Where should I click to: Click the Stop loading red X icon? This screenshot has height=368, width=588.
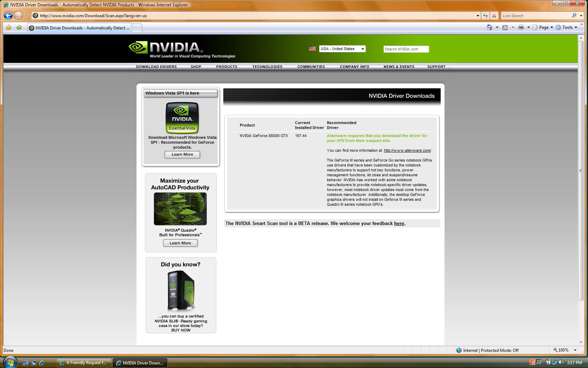click(494, 16)
